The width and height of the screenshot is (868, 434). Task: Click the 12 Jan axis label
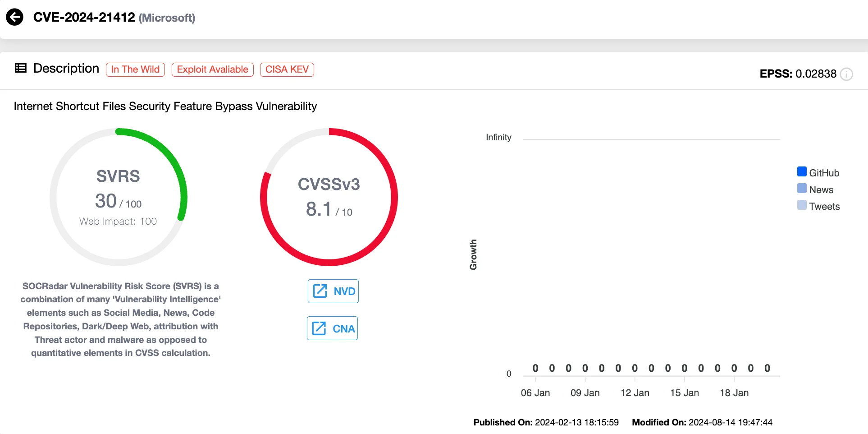635,393
